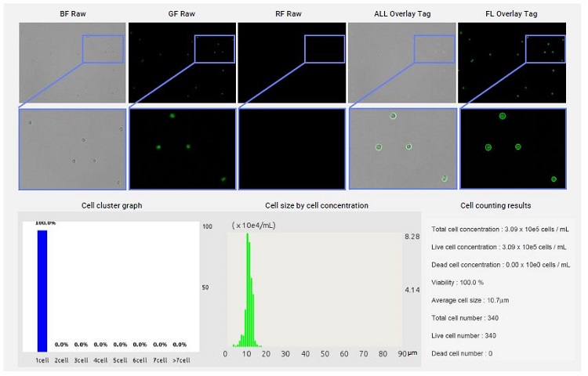Open the FL Overlay Tag overview image
Image resolution: width=588 pixels, height=376 pixels.
pos(512,63)
